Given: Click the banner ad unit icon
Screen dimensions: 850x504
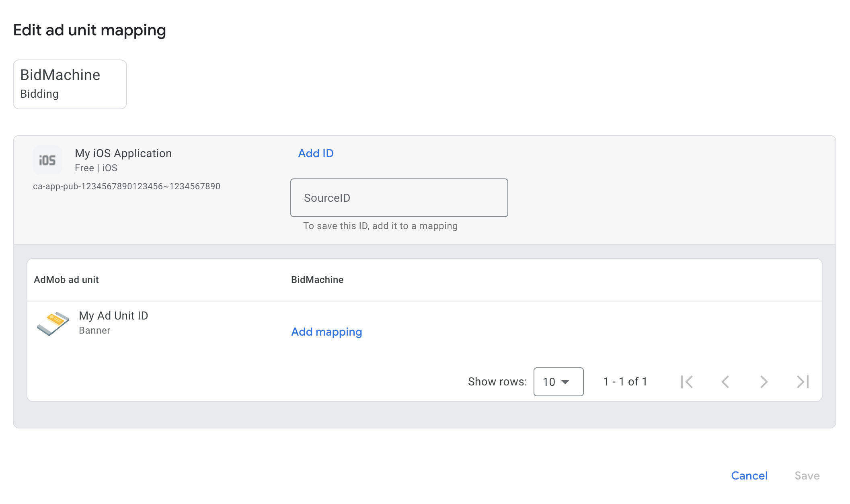Looking at the screenshot, I should (x=53, y=323).
